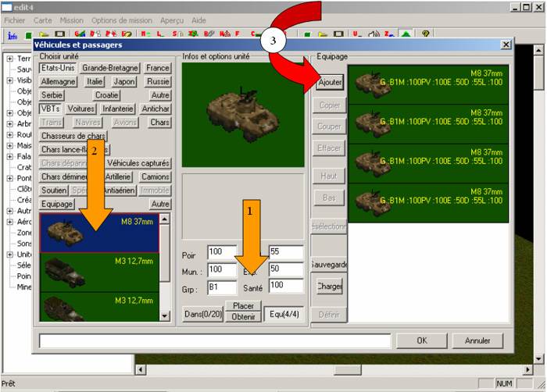Select the fourth M8 37mm entry in Equipage
Image resolution: width=547 pixels, height=392 pixels.
[428, 201]
